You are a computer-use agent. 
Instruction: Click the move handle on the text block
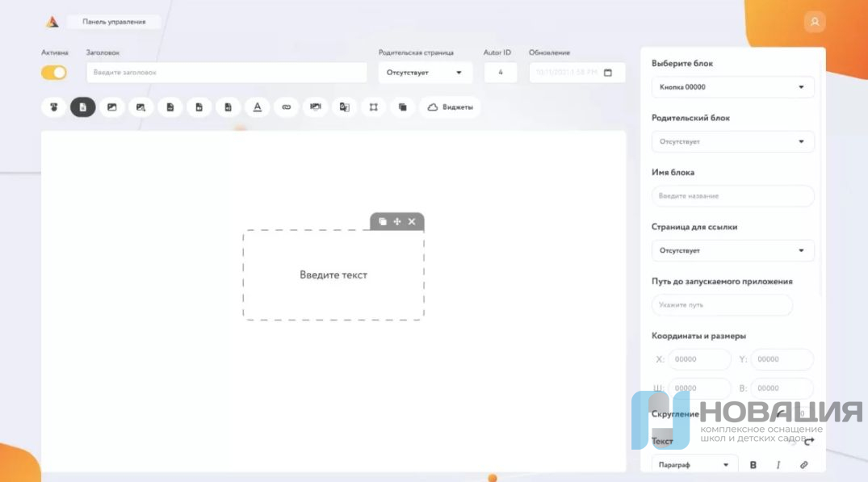pyautogui.click(x=397, y=221)
